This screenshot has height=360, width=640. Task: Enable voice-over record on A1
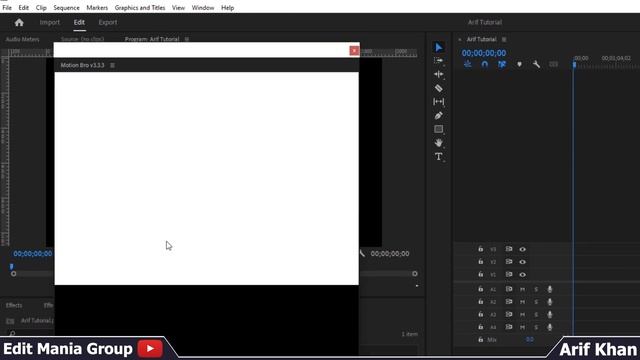point(550,289)
